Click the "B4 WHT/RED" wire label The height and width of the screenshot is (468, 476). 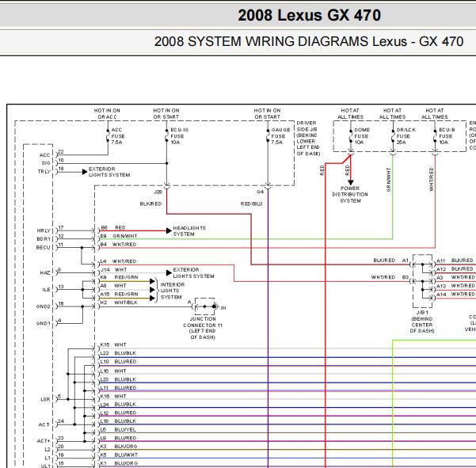118,245
